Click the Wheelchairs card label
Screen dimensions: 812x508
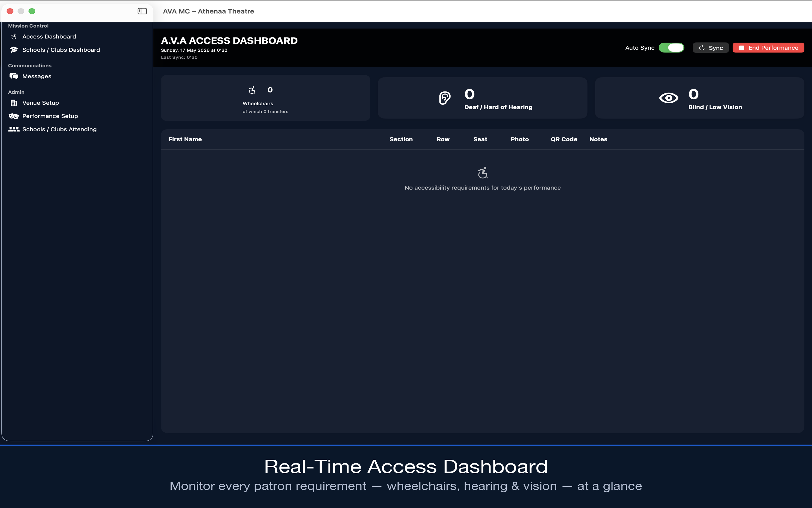click(x=258, y=104)
